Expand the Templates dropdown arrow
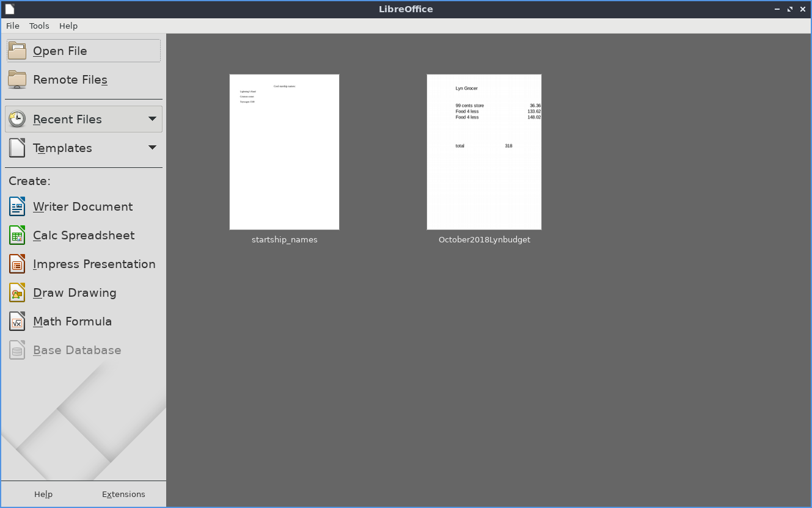The width and height of the screenshot is (812, 508). [152, 148]
